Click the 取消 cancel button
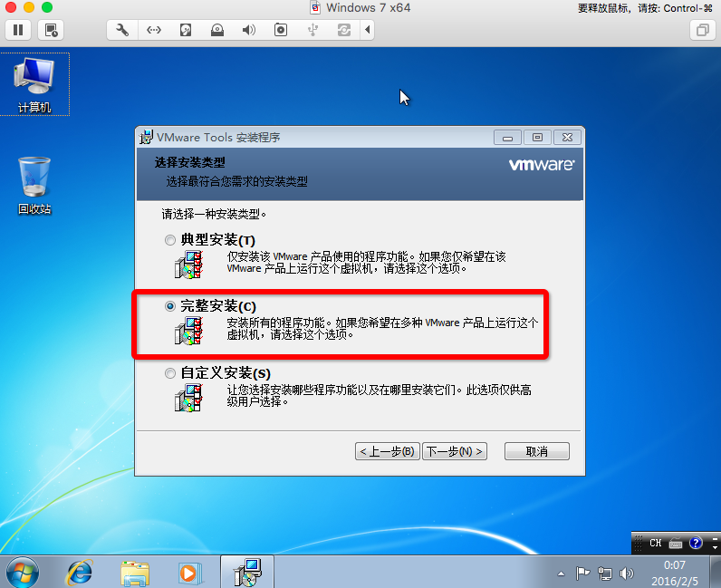 [536, 451]
